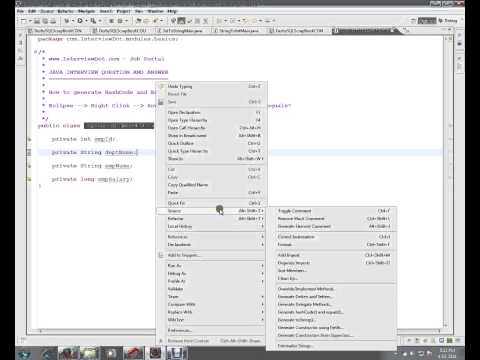Choose Copy Qualified Name
The height and width of the screenshot is (360, 480).
211,185
